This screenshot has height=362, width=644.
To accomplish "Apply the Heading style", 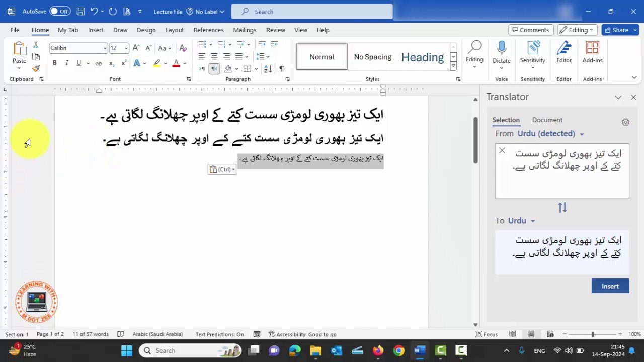I will click(x=423, y=57).
